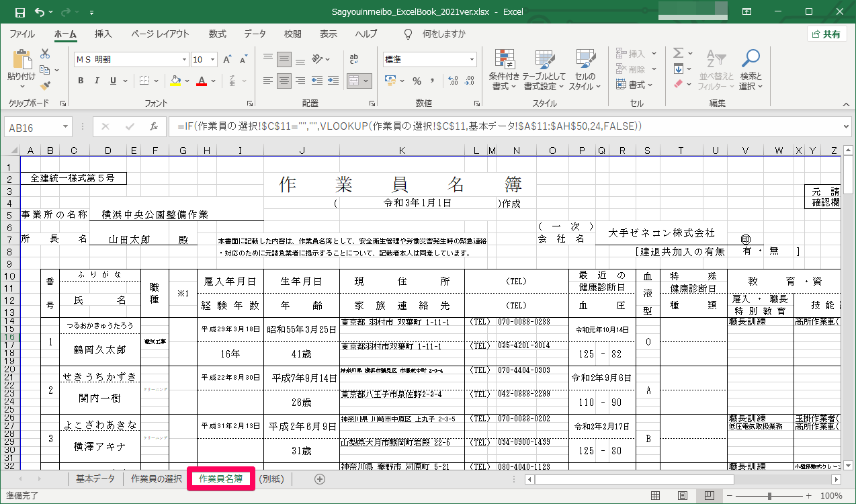Open the ファイル menu tab

tap(22, 34)
